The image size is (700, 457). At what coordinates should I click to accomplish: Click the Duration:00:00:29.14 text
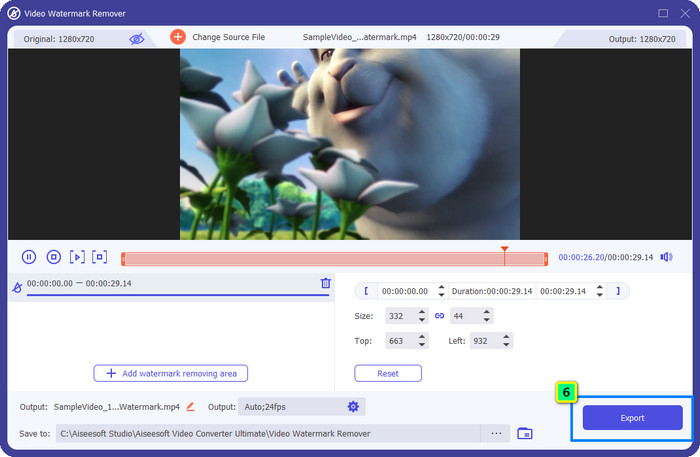[492, 291]
